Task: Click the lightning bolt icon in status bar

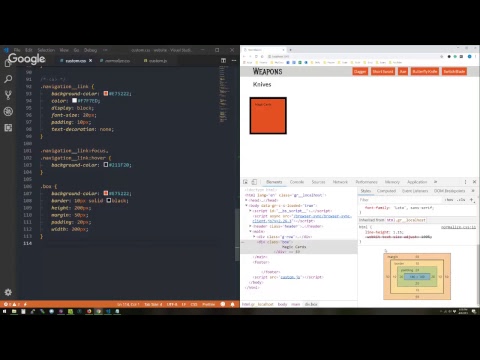Action: coord(25,304)
